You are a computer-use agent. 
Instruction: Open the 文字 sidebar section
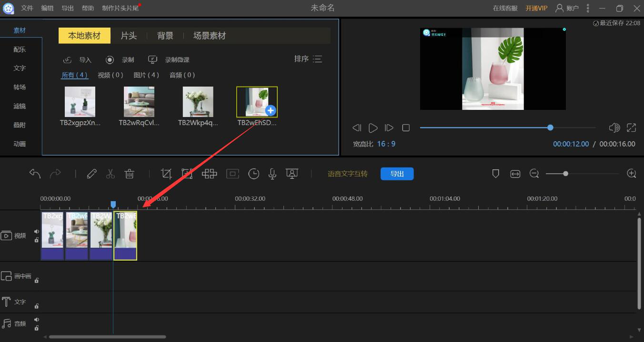point(20,68)
